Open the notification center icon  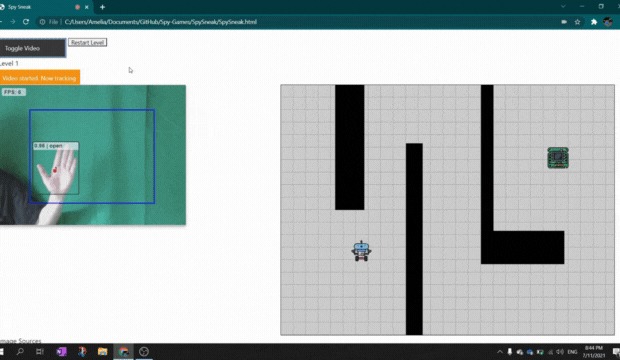pyautogui.click(x=616, y=352)
